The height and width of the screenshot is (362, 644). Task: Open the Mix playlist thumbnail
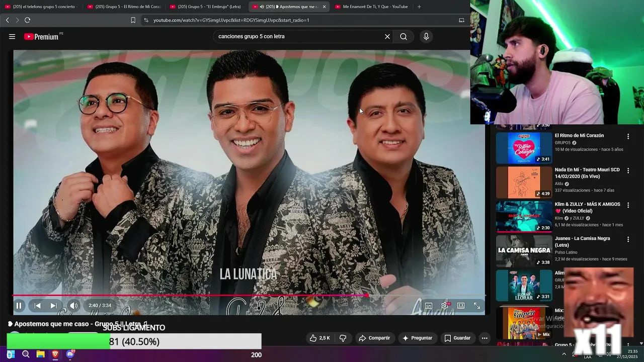coord(524,322)
